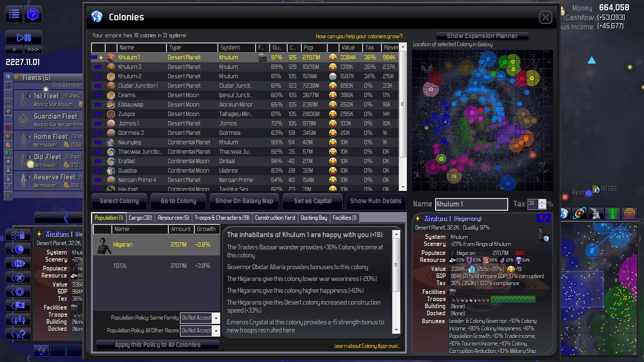This screenshot has width=644, height=362.
Task: Cycle to previous fleet rockets icon
Action: (x=18, y=320)
